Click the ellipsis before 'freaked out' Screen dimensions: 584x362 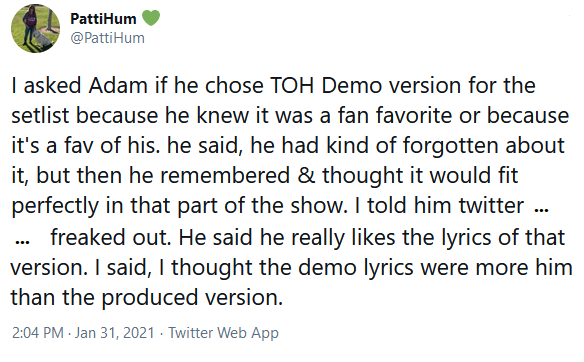click(x=22, y=242)
